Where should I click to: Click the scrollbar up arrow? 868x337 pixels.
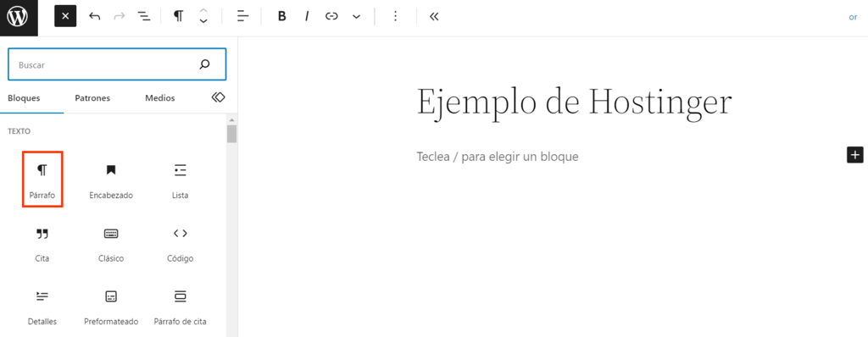coord(232,119)
